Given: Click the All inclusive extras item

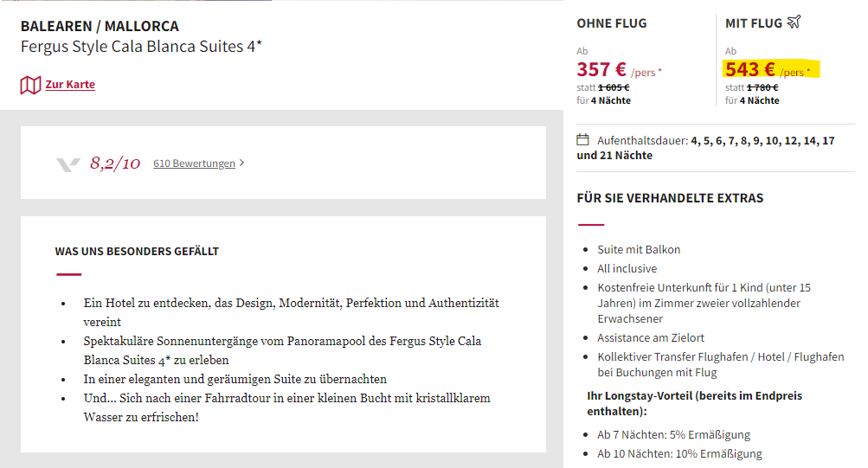Looking at the screenshot, I should pyautogui.click(x=627, y=268).
